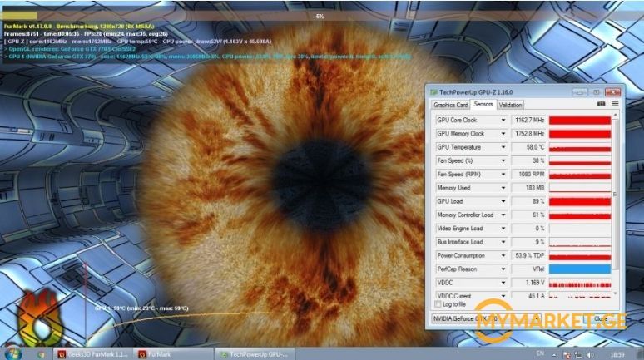This screenshot has width=644, height=360.
Task: Click the VDDC voltage graph
Action: 580,283
